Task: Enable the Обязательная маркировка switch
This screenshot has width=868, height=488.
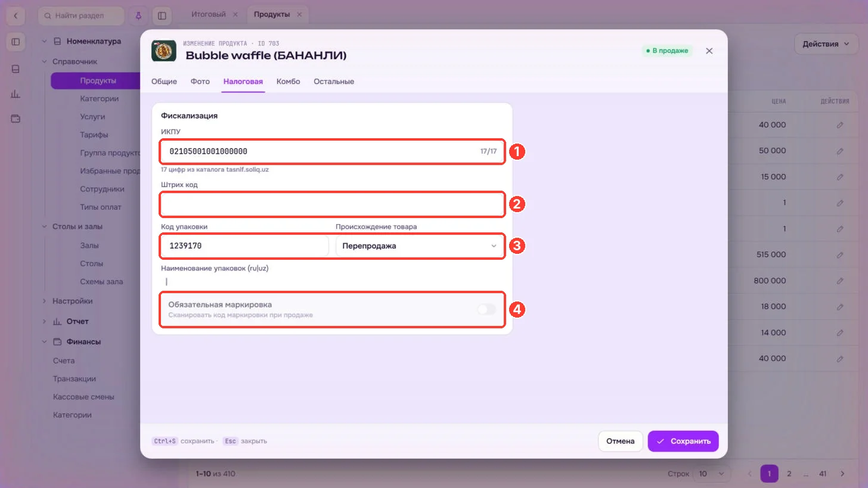Action: pos(486,309)
